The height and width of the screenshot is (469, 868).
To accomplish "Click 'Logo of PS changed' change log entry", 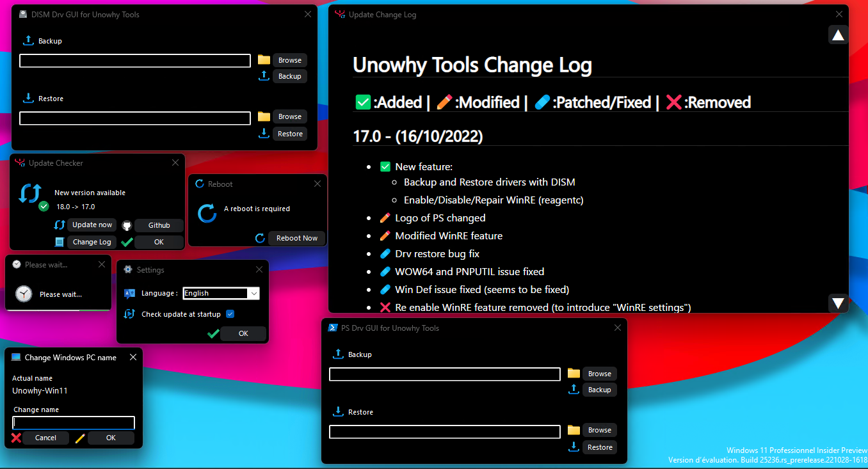I will [440, 218].
